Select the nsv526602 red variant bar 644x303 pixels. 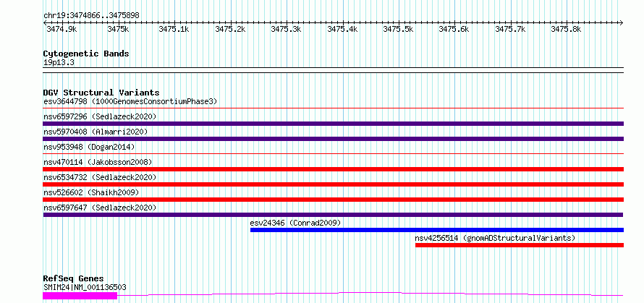click(333, 200)
